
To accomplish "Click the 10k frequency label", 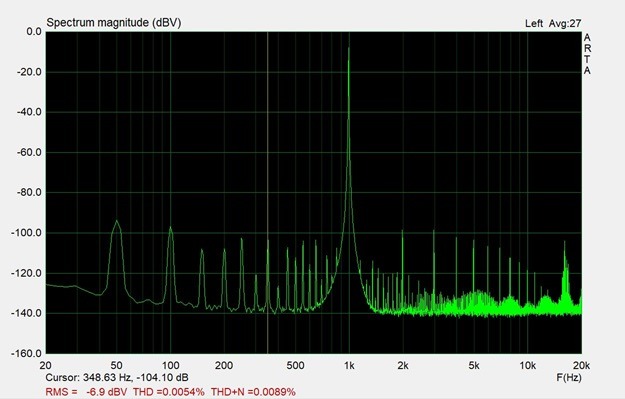I will [528, 366].
